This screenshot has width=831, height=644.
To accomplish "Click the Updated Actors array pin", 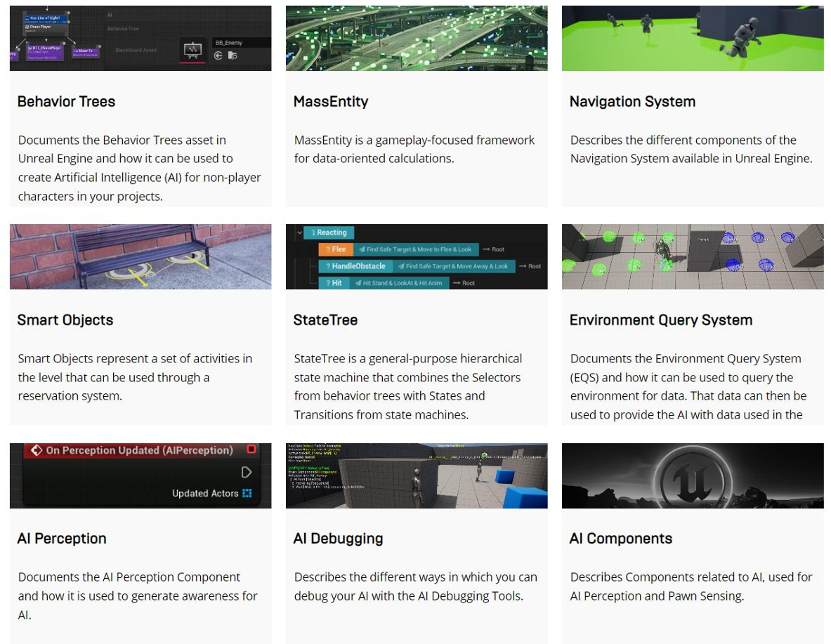I will point(247,493).
